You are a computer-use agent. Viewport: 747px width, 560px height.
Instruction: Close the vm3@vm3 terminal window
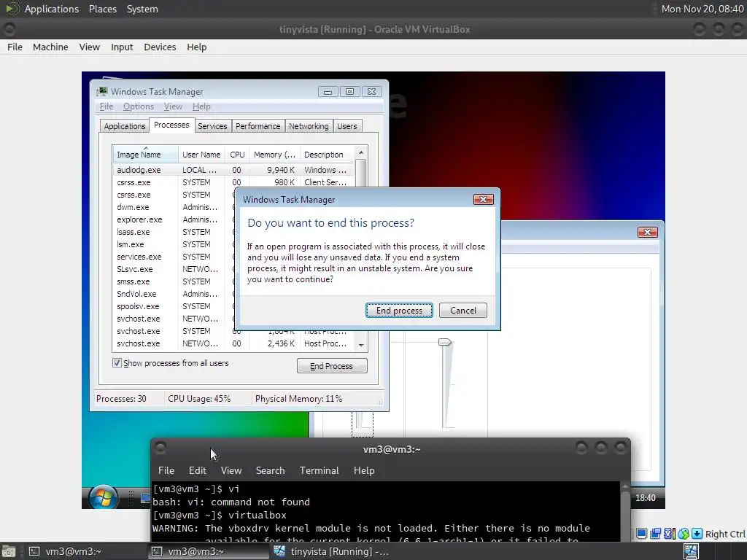pos(620,447)
